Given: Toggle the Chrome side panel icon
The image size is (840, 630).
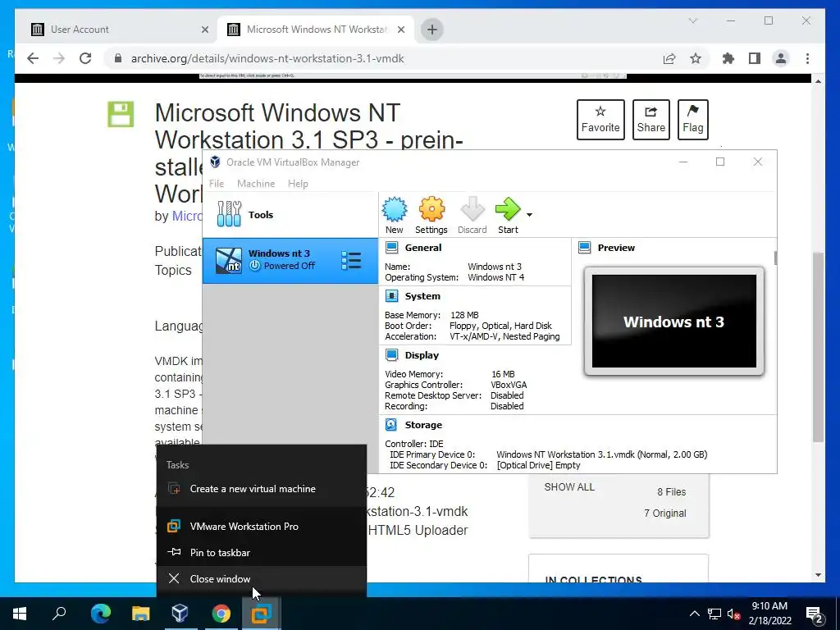Looking at the screenshot, I should point(755,58).
